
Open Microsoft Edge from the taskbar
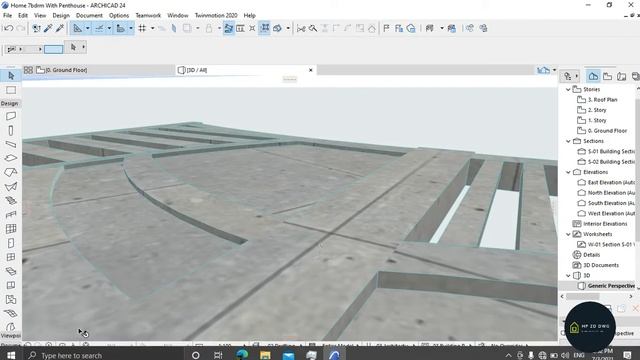(x=242, y=355)
